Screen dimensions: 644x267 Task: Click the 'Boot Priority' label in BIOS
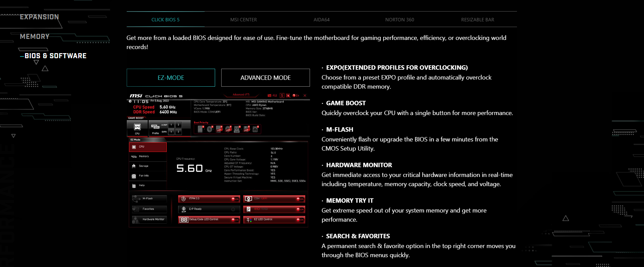pyautogui.click(x=201, y=123)
